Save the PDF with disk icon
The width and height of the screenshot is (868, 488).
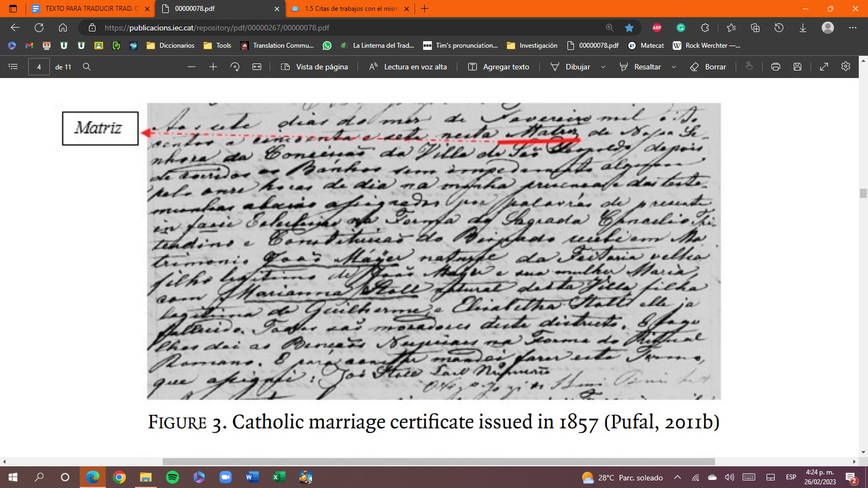(797, 67)
